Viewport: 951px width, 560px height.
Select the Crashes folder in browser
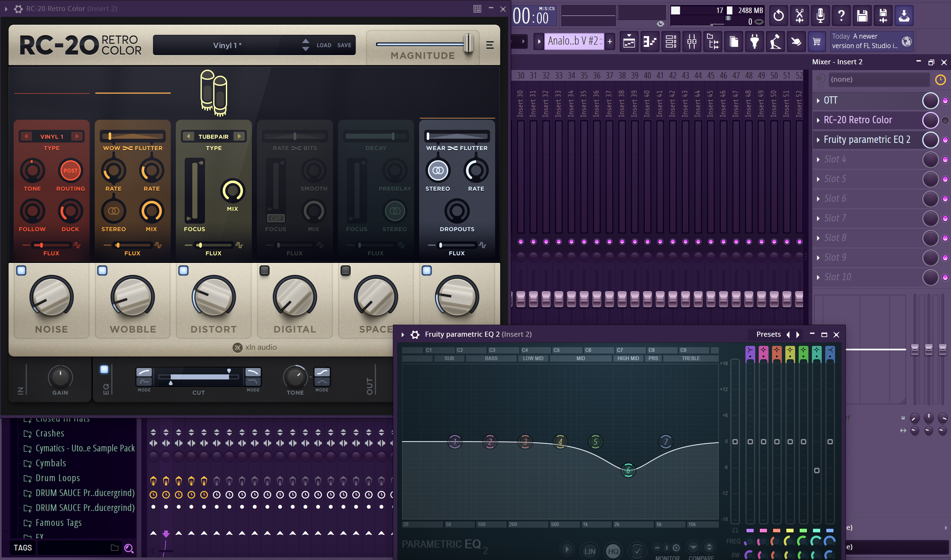pyautogui.click(x=49, y=433)
